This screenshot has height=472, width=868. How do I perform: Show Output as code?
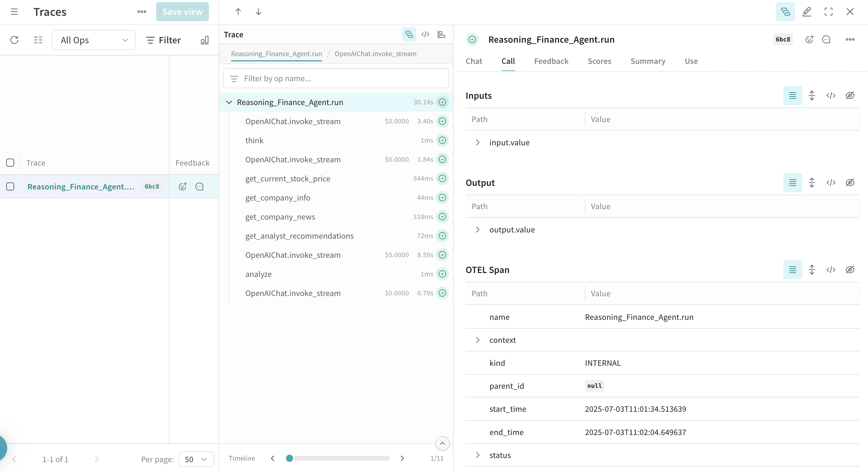pos(831,183)
